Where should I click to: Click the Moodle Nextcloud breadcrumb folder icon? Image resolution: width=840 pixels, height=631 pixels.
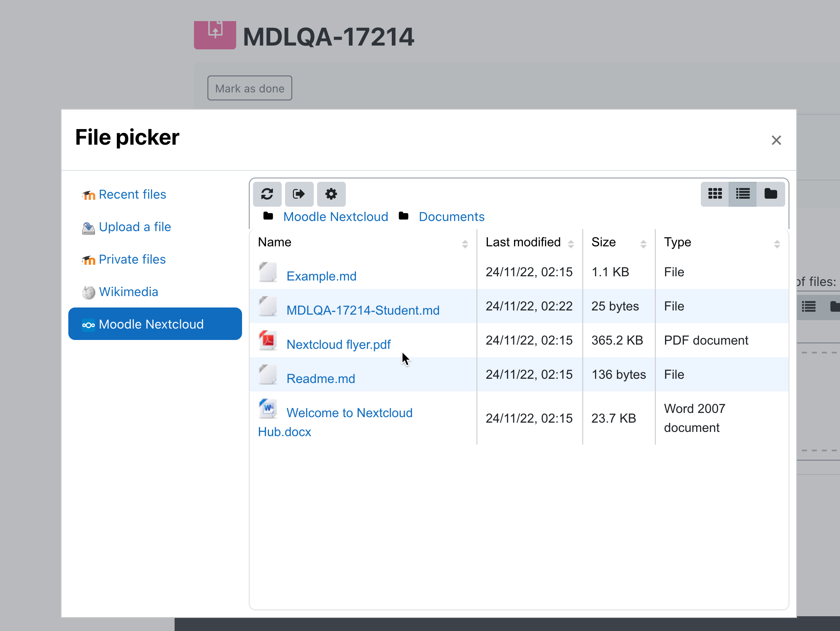point(268,216)
